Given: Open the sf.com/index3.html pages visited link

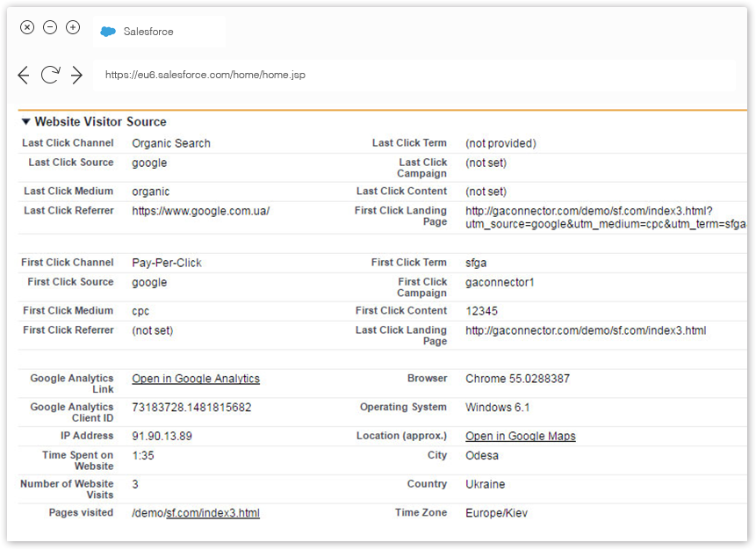Looking at the screenshot, I should pyautogui.click(x=212, y=513).
